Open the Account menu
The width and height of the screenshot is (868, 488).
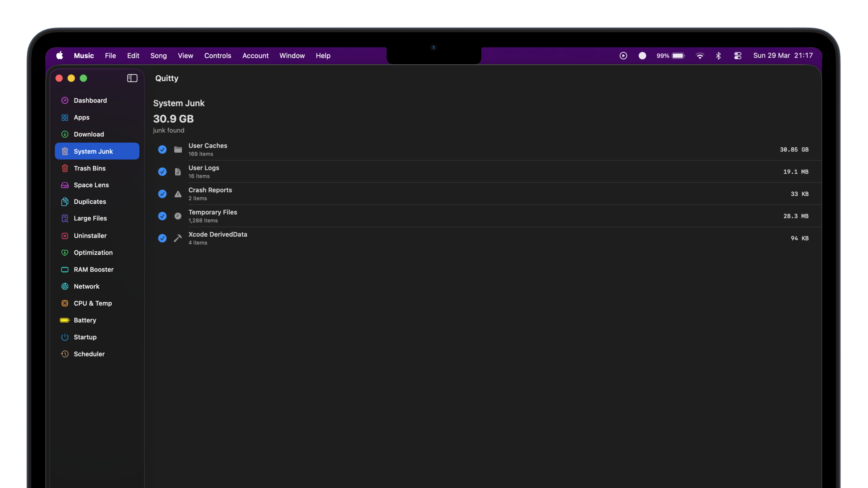coord(255,56)
